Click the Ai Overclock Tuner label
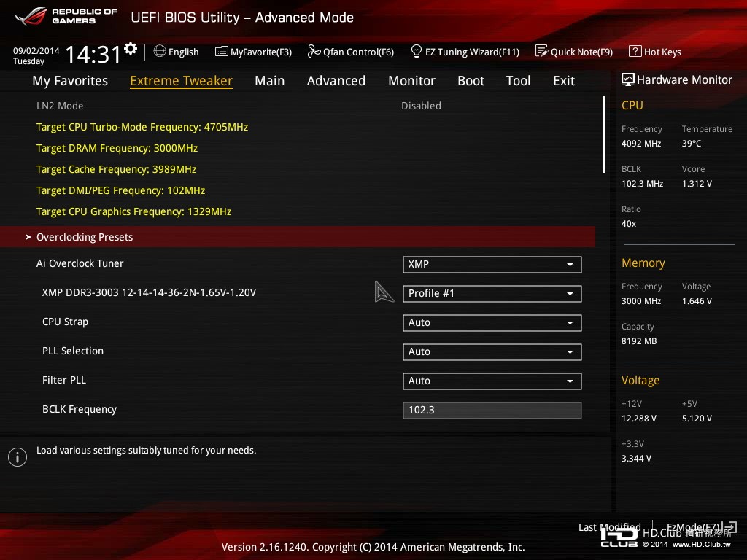Image resolution: width=747 pixels, height=560 pixels. tap(80, 263)
